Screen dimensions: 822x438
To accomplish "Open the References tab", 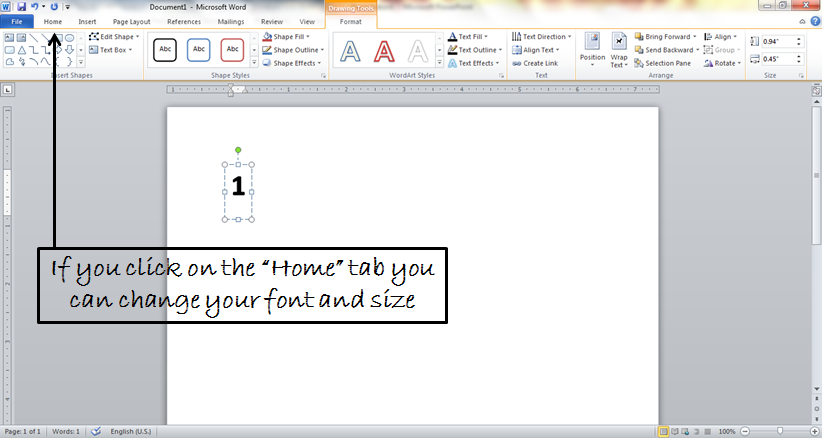I will pos(184,21).
